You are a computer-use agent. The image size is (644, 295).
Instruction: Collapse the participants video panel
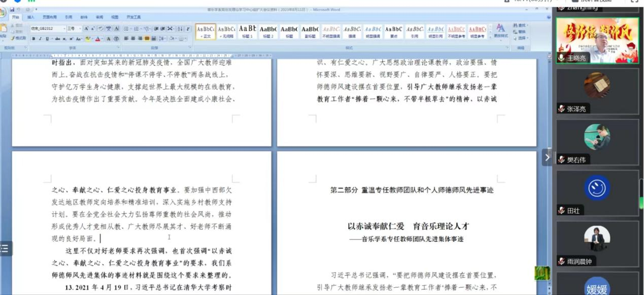(547, 157)
